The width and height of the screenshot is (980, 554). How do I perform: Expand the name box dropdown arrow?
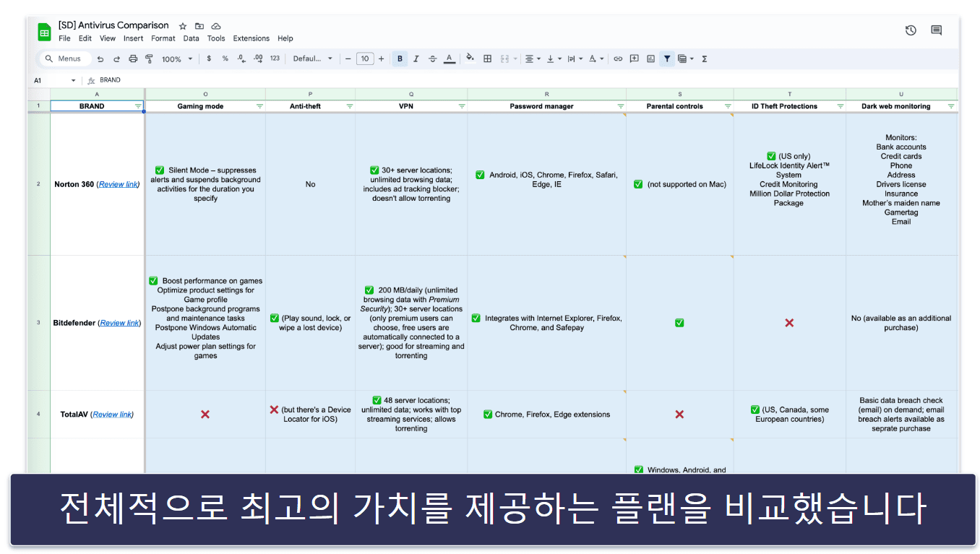point(73,80)
